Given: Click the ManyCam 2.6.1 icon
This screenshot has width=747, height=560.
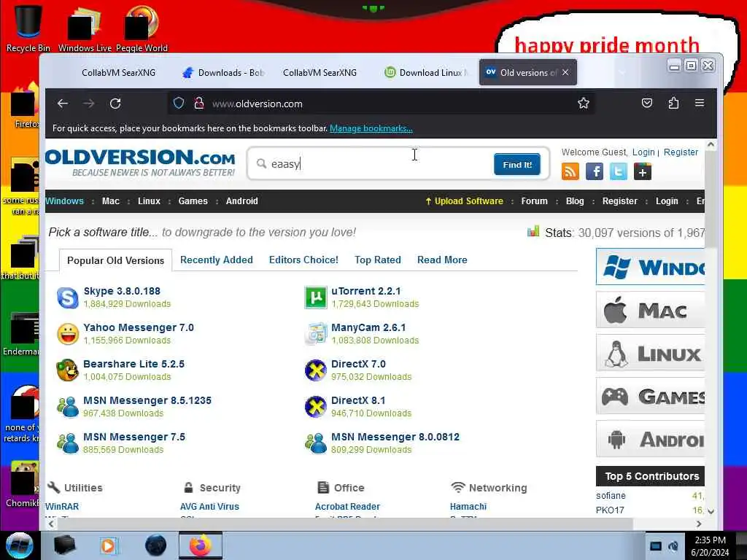Looking at the screenshot, I should coord(315,334).
